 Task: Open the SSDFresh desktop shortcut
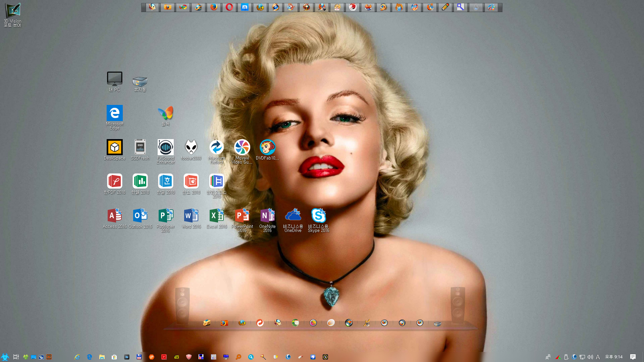tap(140, 150)
